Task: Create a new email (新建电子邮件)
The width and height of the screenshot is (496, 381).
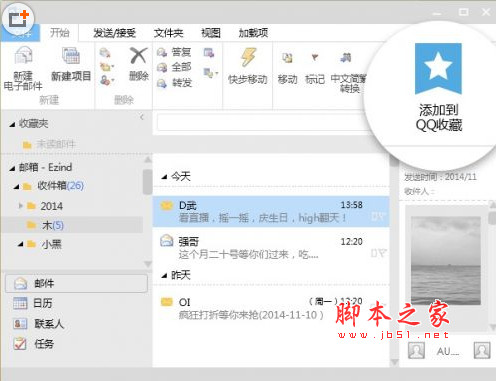Action: pos(23,68)
